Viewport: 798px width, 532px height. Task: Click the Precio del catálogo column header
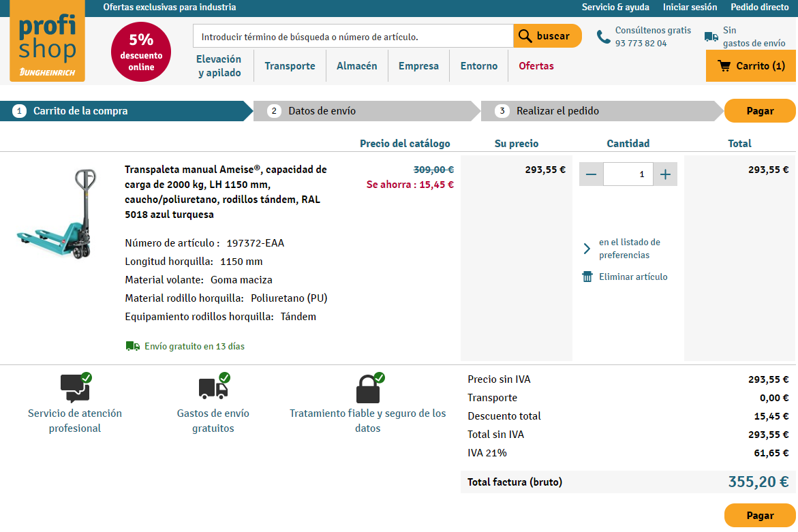tap(405, 144)
